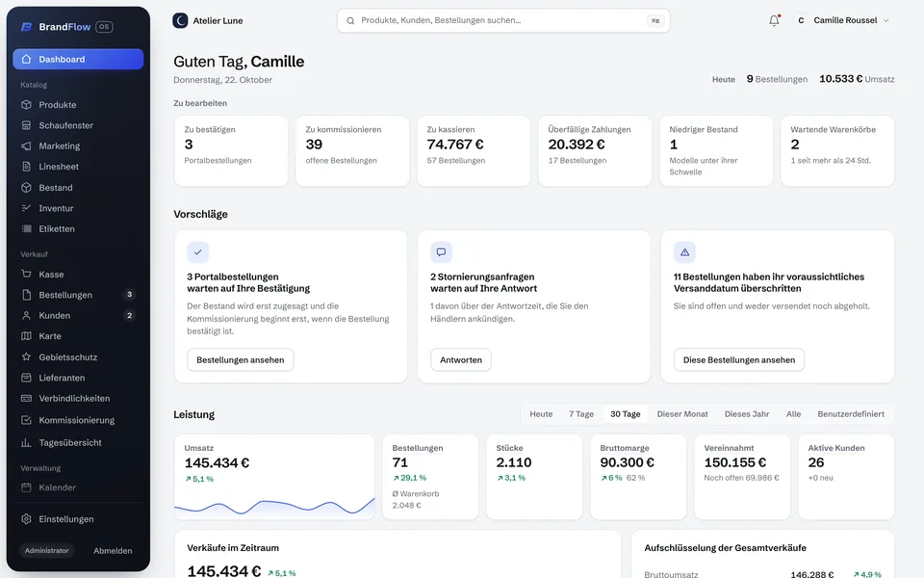Click the Kunden person icon
Viewport: 924px width, 578px height.
(26, 316)
